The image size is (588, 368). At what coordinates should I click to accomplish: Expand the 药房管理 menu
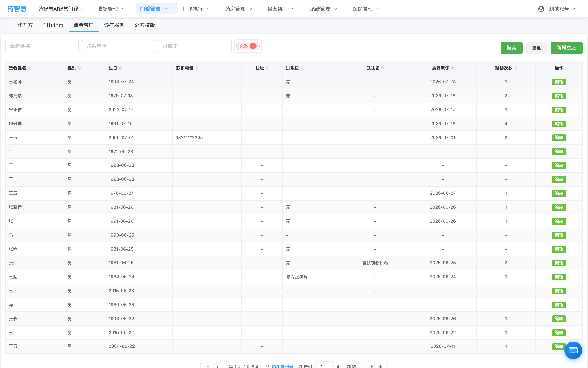239,9
